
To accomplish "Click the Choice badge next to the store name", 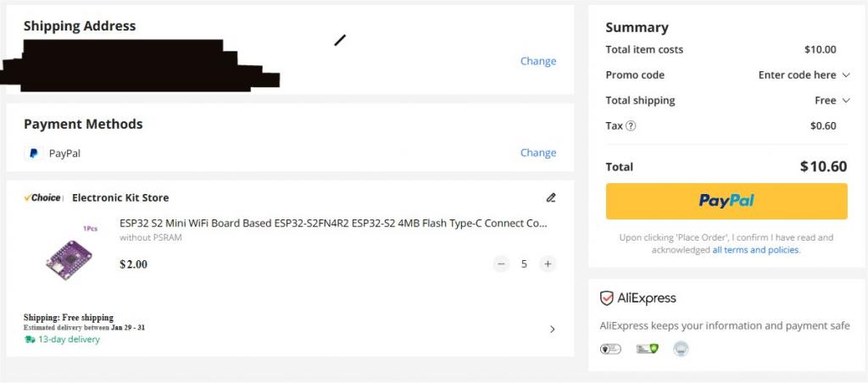I will click(x=43, y=197).
